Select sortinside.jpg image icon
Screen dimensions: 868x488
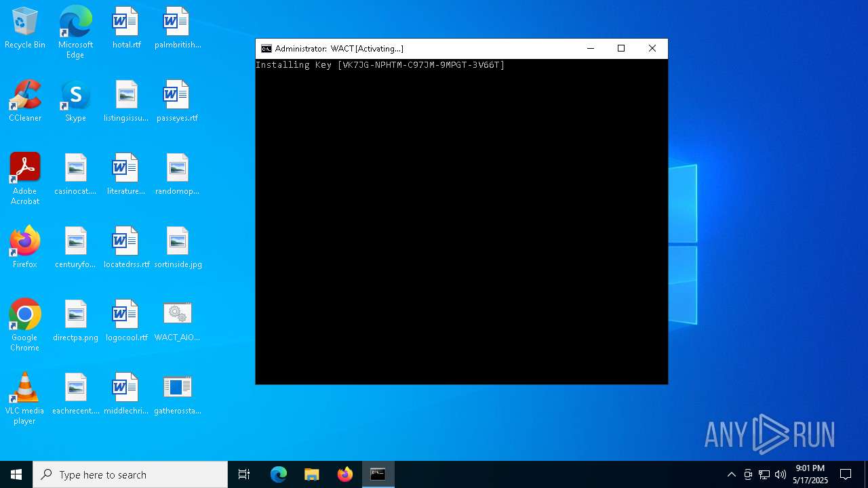pyautogui.click(x=177, y=248)
